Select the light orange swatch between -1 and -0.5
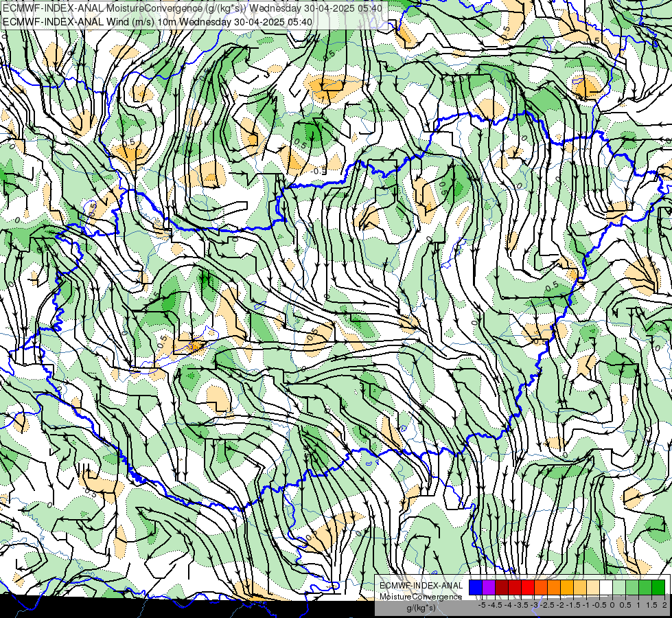The image size is (672, 618). point(580,587)
